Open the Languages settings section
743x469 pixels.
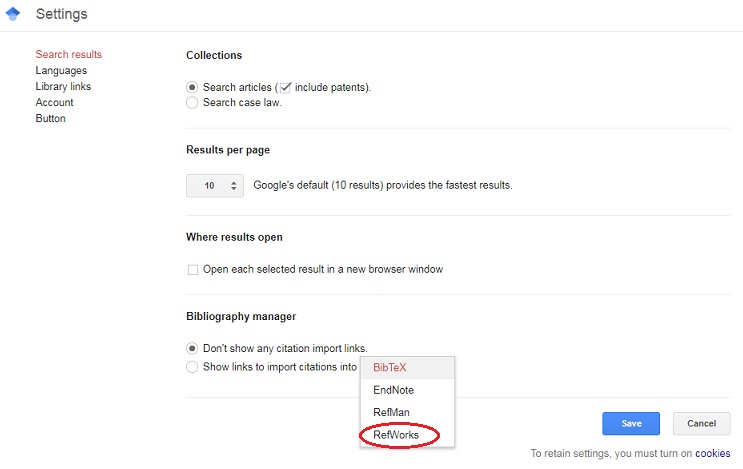click(61, 71)
